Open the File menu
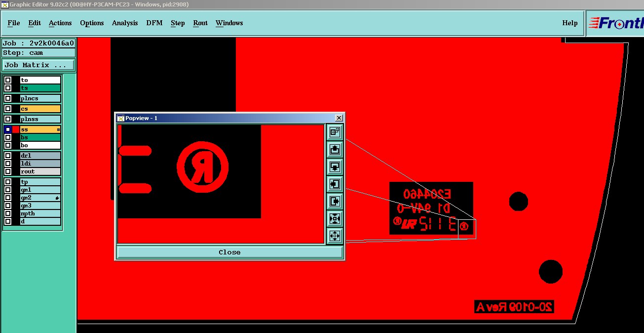This screenshot has height=333, width=644. [x=14, y=23]
